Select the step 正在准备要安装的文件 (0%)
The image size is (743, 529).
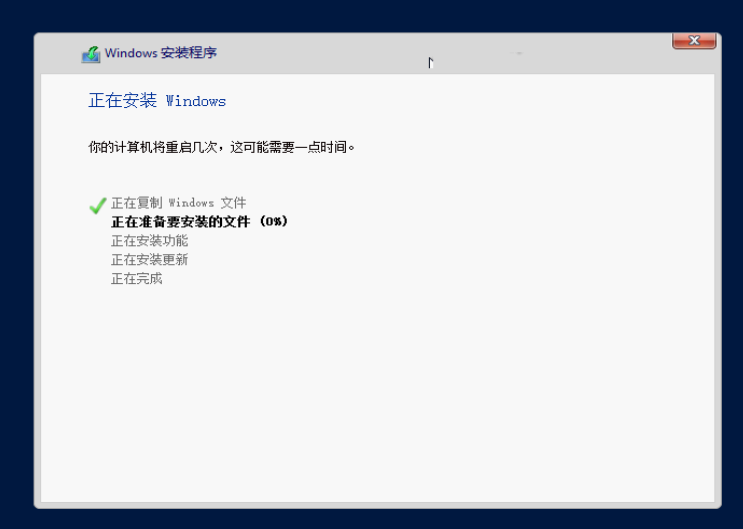199,221
